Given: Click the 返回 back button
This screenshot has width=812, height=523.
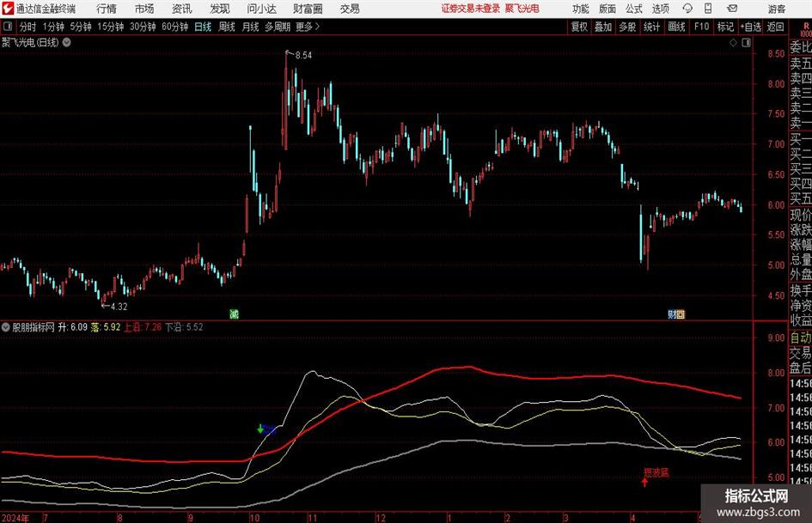Looking at the screenshot, I should click(776, 27).
